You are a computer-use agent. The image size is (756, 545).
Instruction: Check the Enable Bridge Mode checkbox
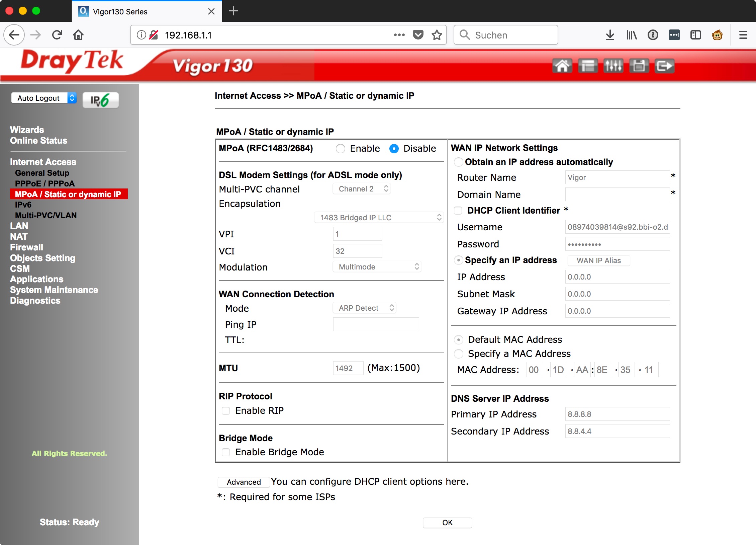tap(226, 452)
